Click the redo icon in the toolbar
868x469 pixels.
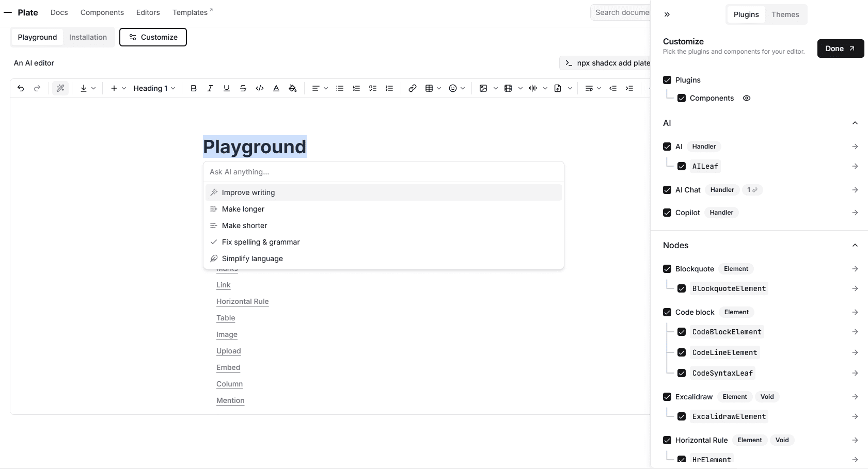37,88
